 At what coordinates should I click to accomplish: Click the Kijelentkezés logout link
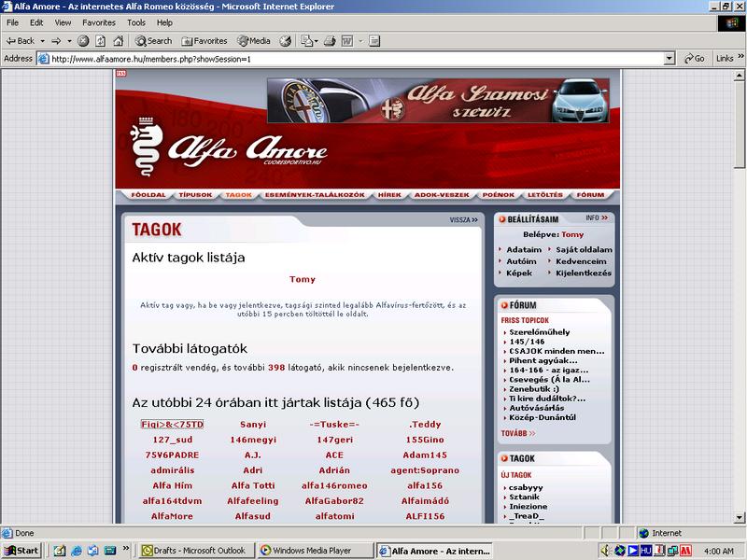(x=583, y=273)
